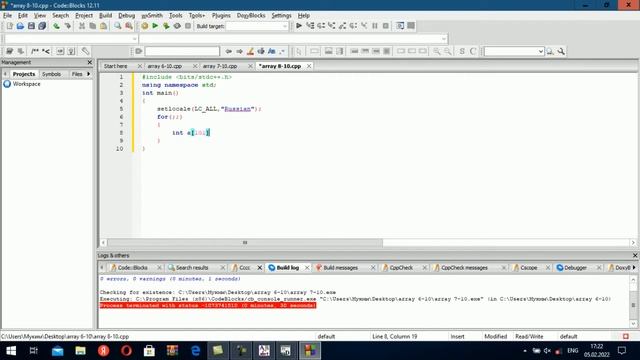Abort the build with stop icon
Screen dimensions: 640x360
[188, 26]
